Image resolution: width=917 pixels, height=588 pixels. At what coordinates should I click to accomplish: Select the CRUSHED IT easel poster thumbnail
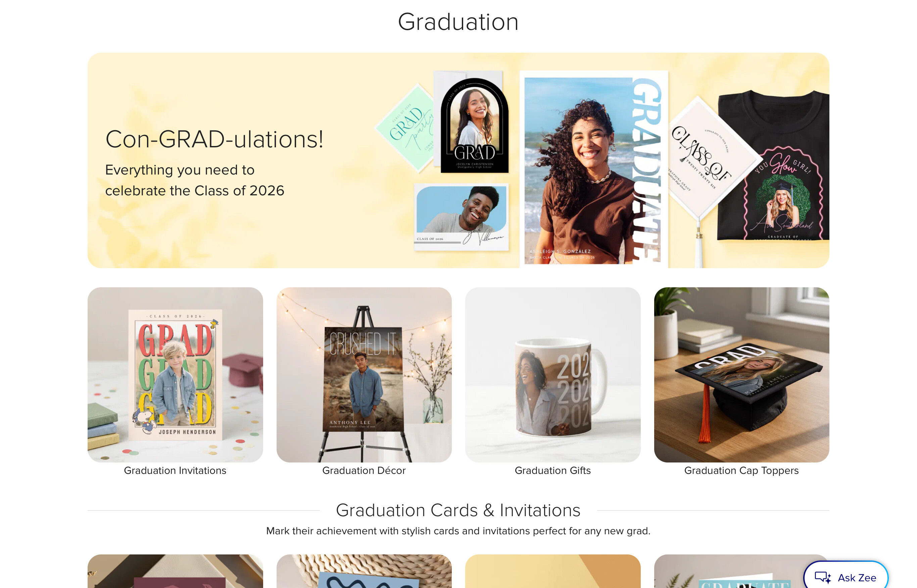click(x=364, y=375)
